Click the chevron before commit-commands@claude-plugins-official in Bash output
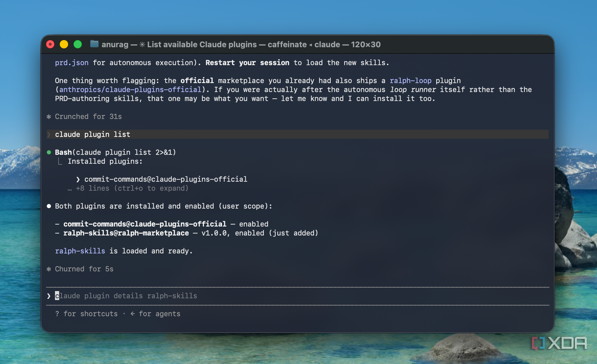The width and height of the screenshot is (597, 364). [78, 179]
